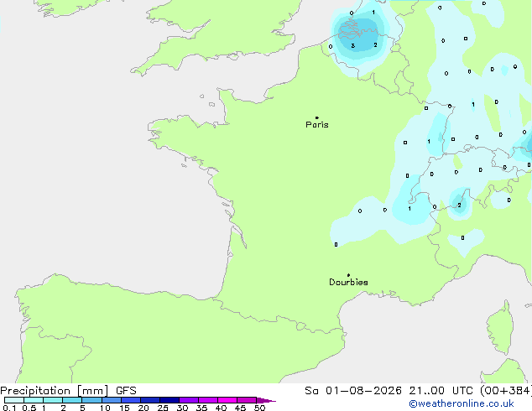Click the value 2 over the Alps

pyautogui.click(x=459, y=205)
